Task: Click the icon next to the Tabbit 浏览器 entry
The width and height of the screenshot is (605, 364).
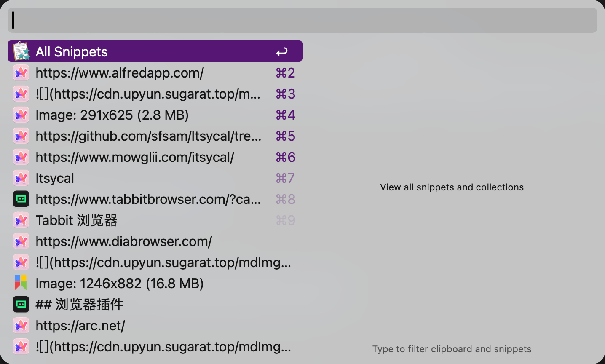Action: (x=21, y=220)
